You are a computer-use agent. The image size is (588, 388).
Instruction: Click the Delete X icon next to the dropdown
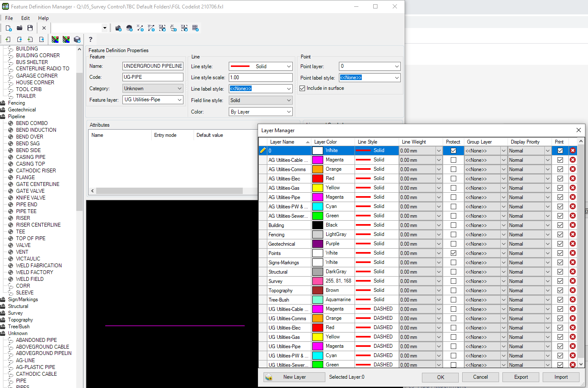44,28
